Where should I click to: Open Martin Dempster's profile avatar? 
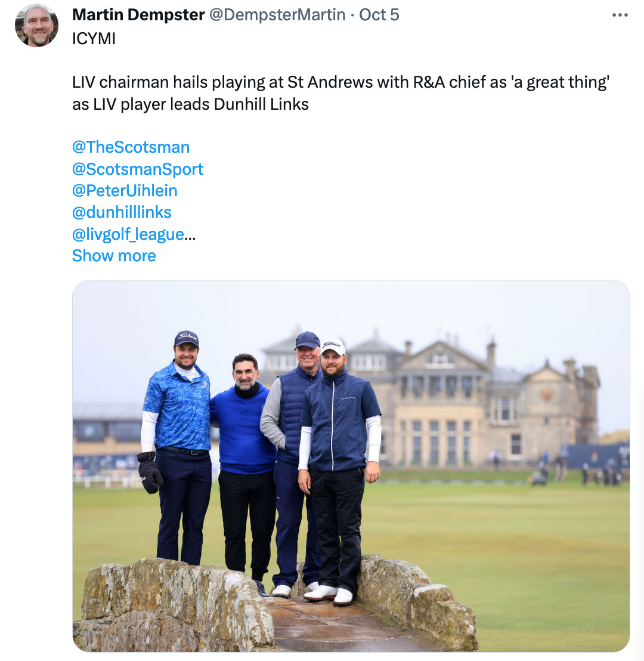tap(36, 25)
